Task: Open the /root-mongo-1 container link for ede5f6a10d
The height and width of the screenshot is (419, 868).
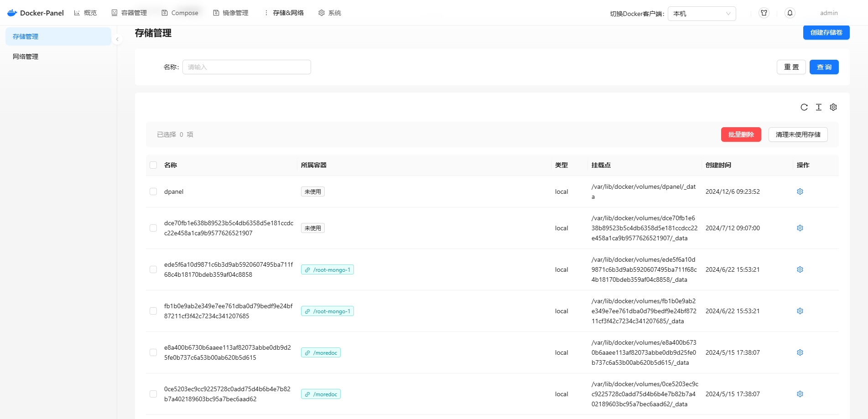Action: tap(327, 270)
